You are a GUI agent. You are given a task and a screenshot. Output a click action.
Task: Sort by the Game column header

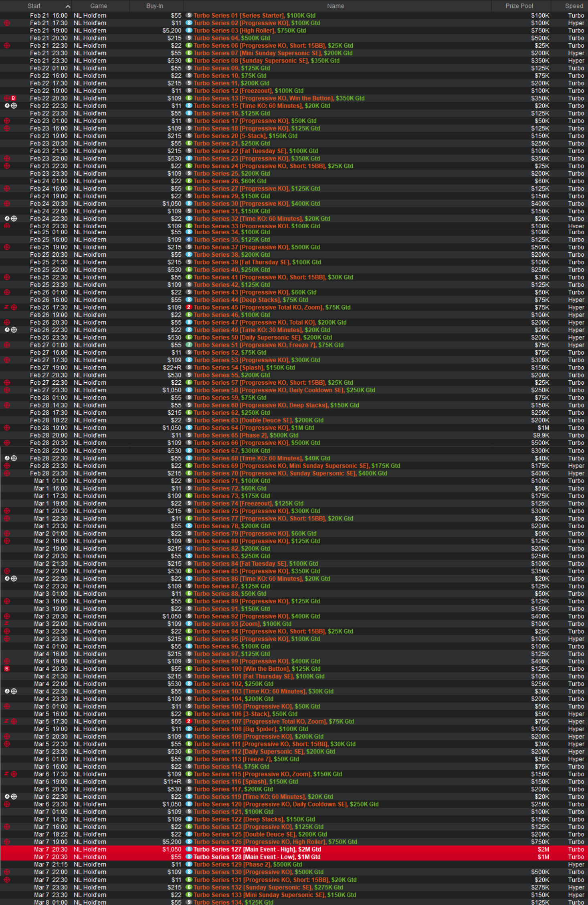coord(99,6)
